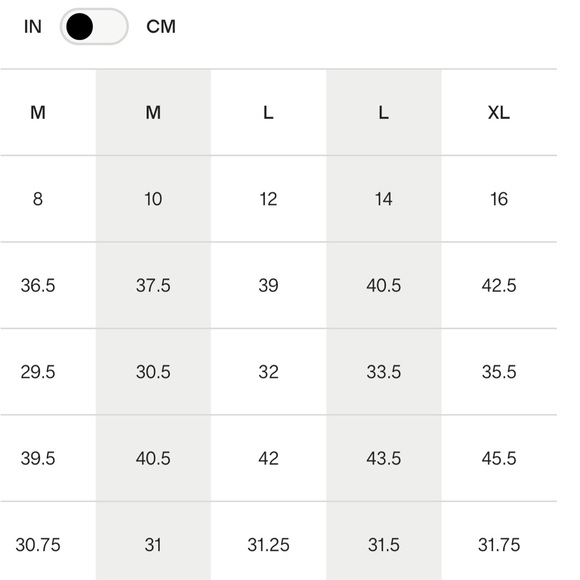Click the 42 measurement cell
The height and width of the screenshot is (580, 580).
pos(269,458)
